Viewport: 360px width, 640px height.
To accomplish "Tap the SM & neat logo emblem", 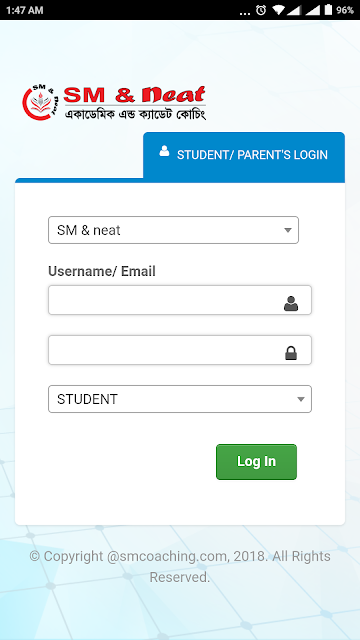I will tap(41, 102).
